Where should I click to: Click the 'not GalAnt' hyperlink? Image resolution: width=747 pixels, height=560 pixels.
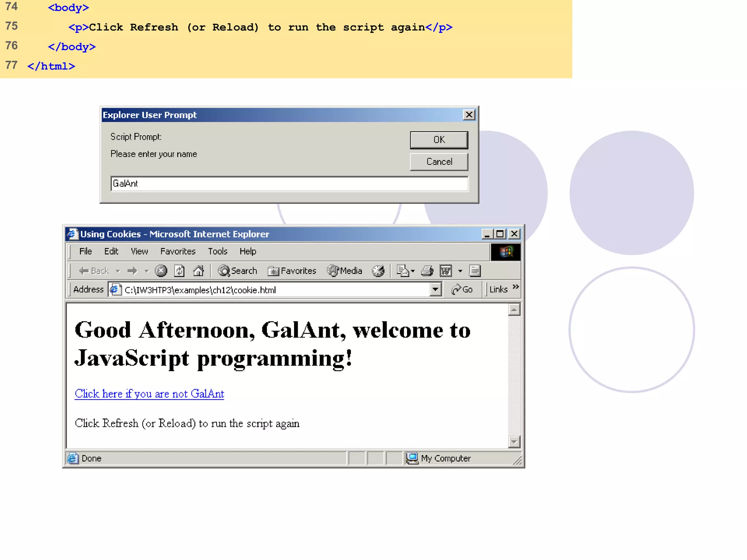[x=149, y=394]
